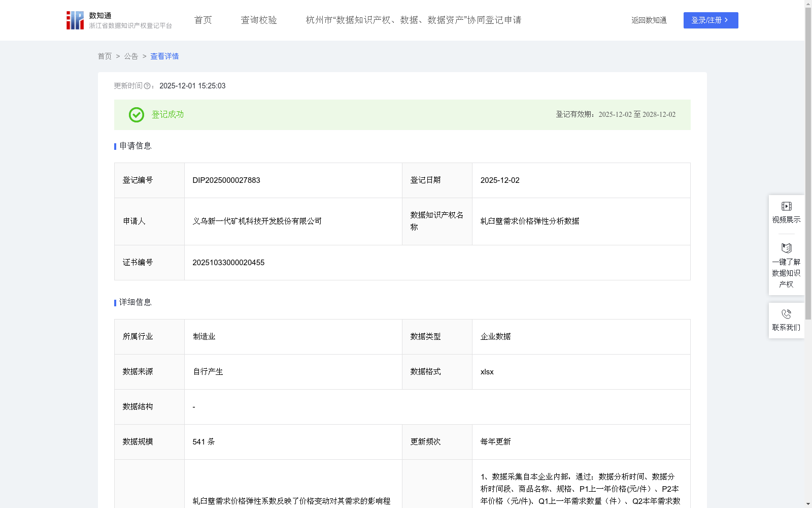
Task: Click the vertical scrollbar thumb
Action: tap(808, 164)
